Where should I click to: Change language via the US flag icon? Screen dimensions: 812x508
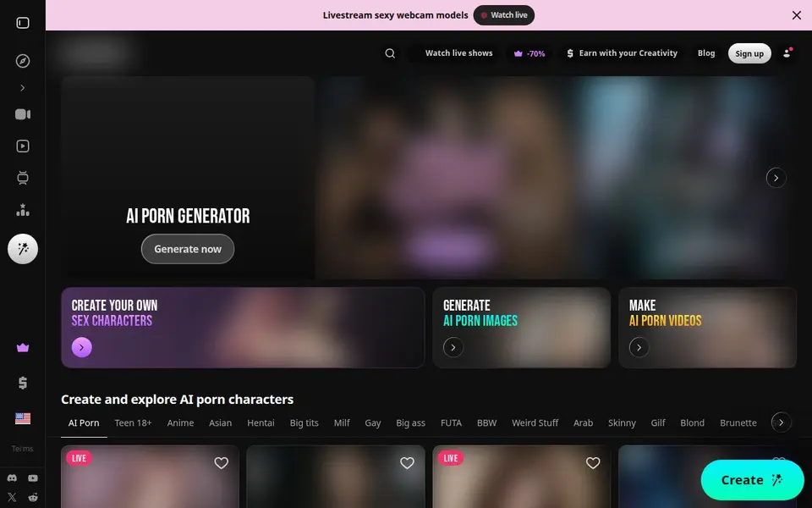(x=23, y=418)
